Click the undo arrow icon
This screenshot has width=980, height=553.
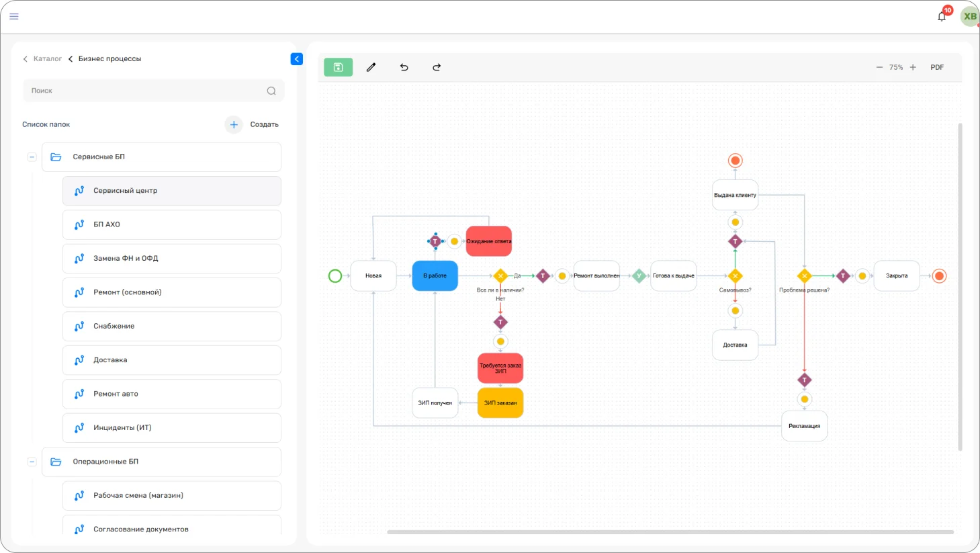(404, 67)
